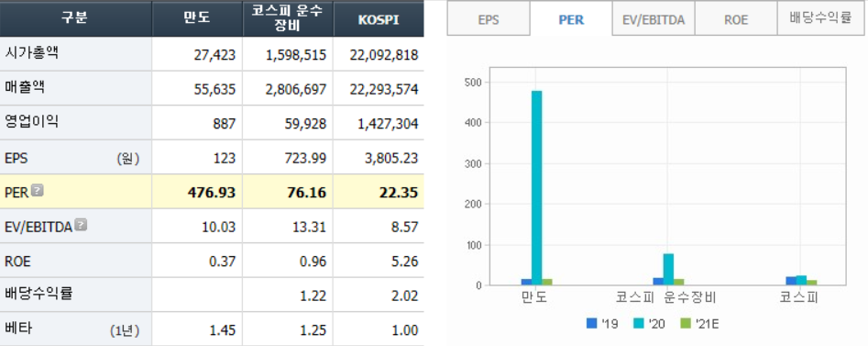Click 만도 ROE value 0.37
868x346 pixels.
pyautogui.click(x=223, y=262)
